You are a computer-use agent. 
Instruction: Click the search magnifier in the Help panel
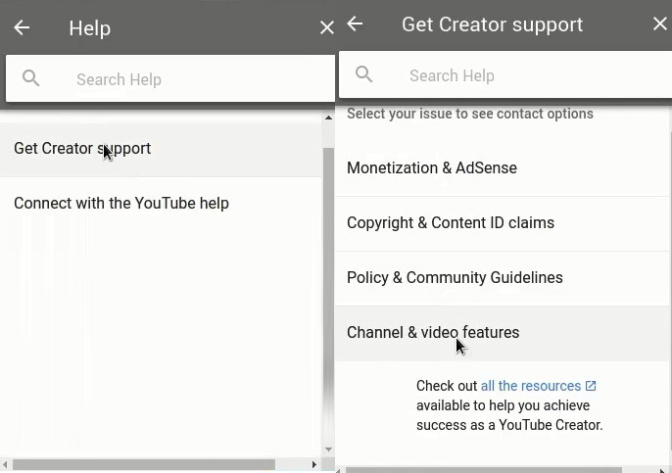click(x=31, y=78)
